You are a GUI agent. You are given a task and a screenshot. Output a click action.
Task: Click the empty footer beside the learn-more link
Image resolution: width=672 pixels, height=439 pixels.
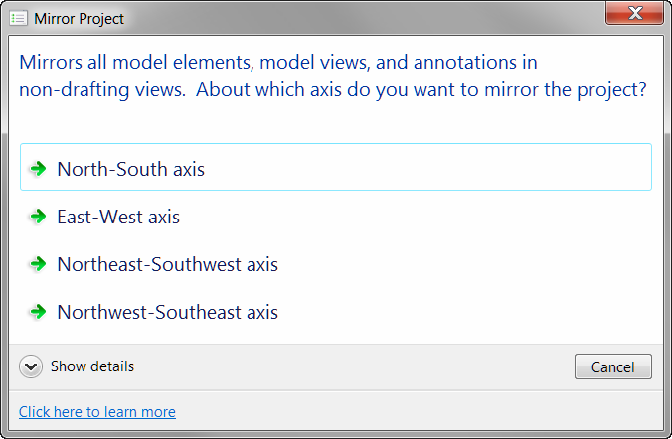point(420,412)
